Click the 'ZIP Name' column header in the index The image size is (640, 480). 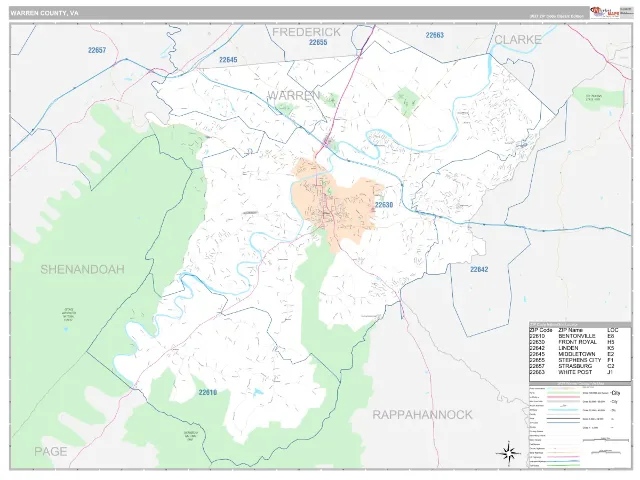click(x=571, y=330)
